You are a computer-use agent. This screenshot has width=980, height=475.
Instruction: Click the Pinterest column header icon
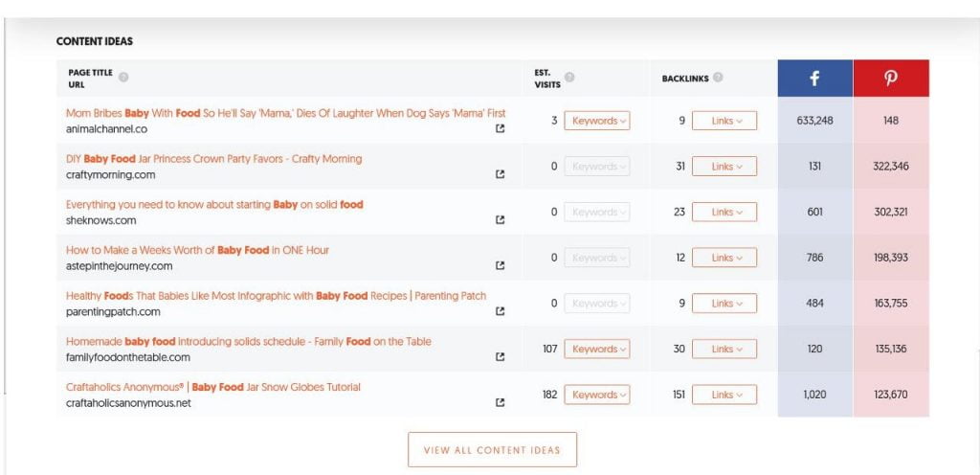point(891,79)
